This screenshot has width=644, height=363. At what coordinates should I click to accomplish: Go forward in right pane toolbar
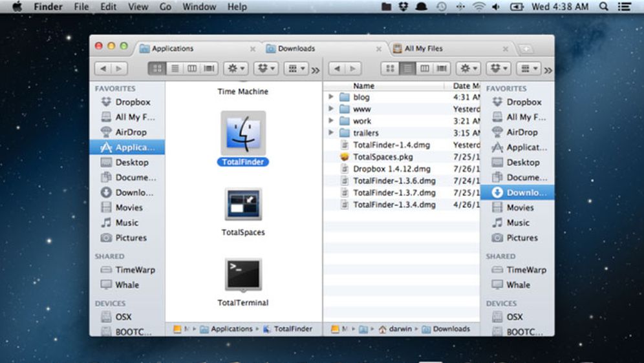coord(353,68)
